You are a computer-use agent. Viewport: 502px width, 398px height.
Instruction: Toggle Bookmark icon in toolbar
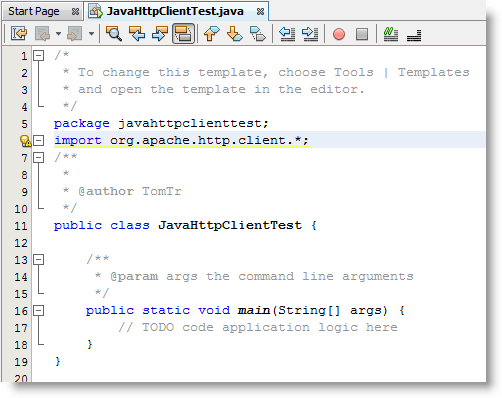[x=258, y=34]
